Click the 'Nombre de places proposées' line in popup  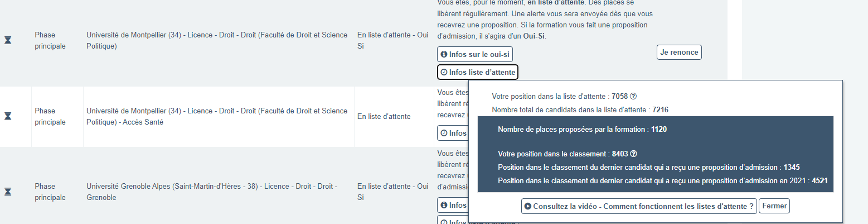click(582, 130)
